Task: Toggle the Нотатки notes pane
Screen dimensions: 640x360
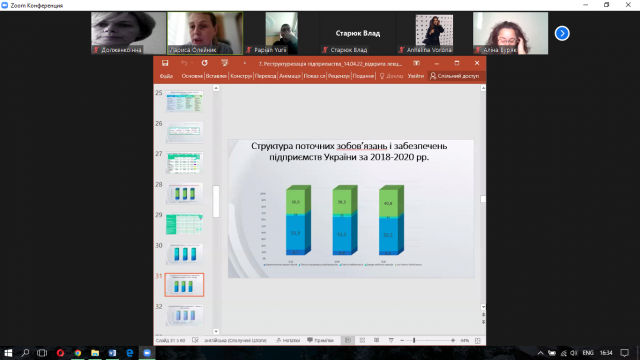Action: click(288, 340)
